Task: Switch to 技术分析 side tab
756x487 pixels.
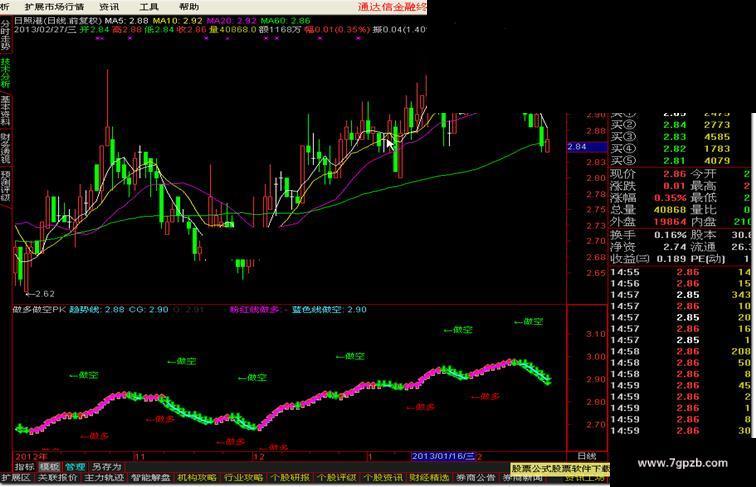Action: [x=5, y=73]
